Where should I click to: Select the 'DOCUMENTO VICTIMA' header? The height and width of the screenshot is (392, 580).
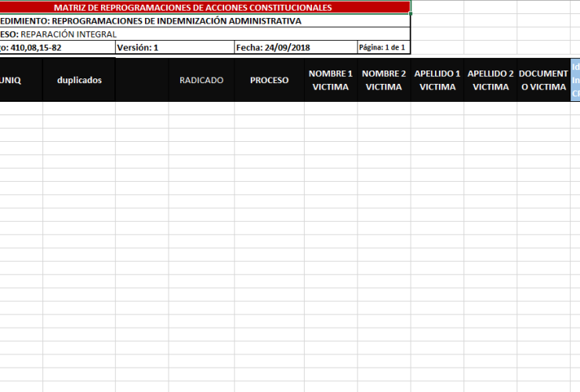click(x=544, y=80)
